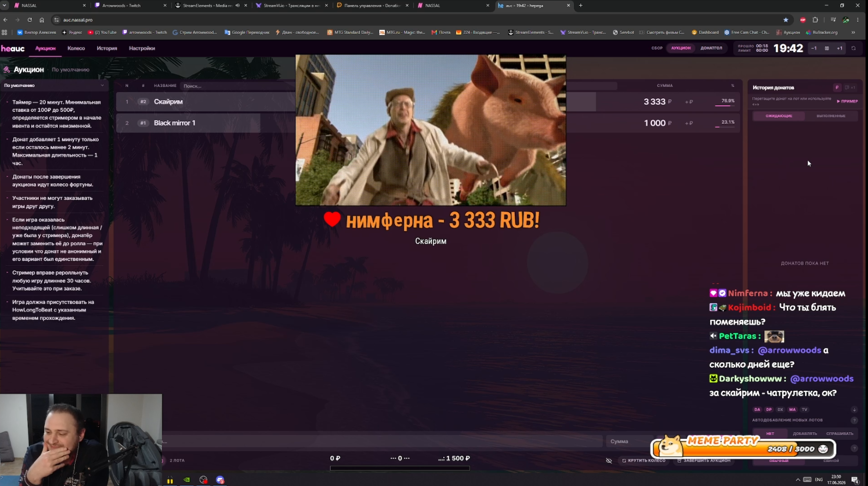Open the browser tab search dropdown

tap(4, 5)
